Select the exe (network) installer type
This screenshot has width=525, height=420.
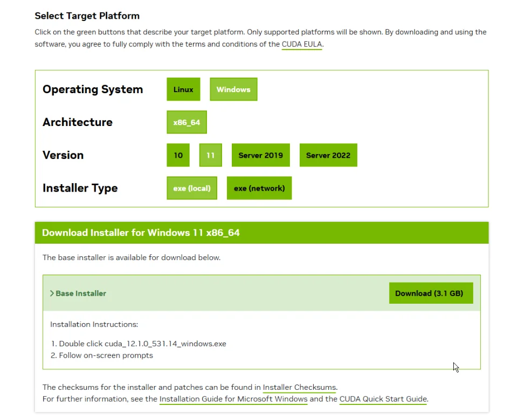[259, 188]
